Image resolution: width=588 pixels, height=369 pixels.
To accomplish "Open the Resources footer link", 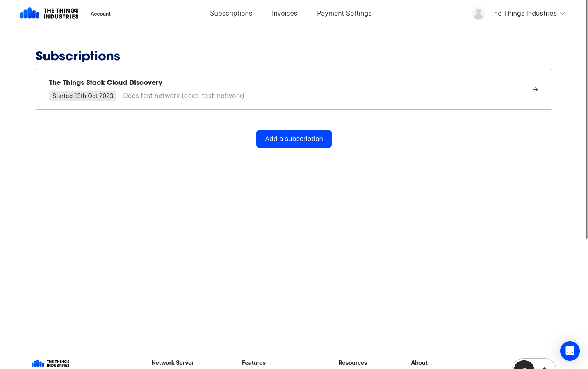I will click(x=353, y=363).
